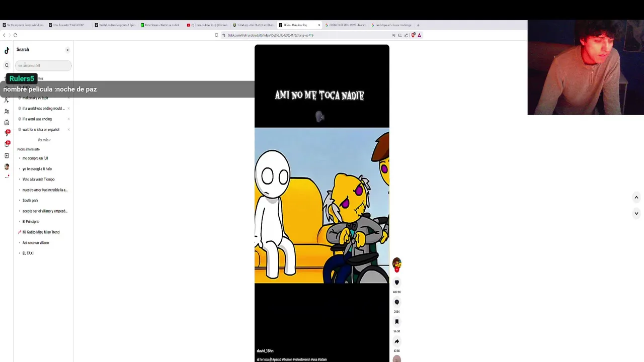Remove 'if a world was ending would' history entry
The height and width of the screenshot is (362, 644).
(68, 109)
